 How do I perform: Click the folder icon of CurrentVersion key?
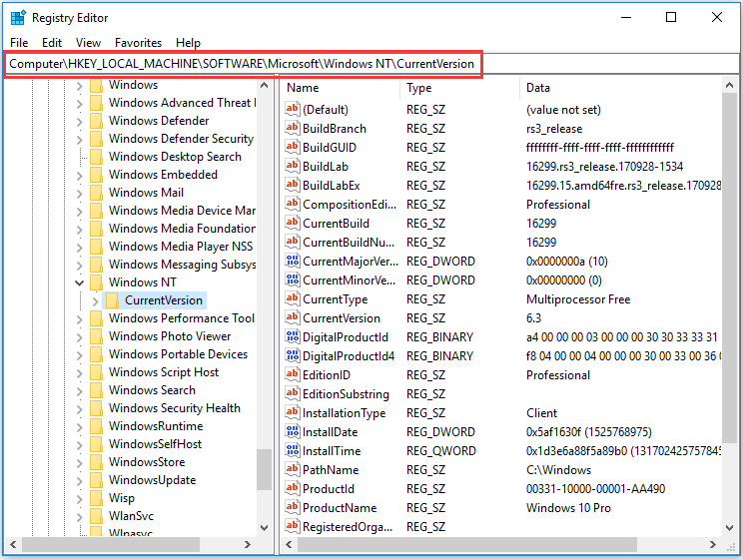point(112,300)
